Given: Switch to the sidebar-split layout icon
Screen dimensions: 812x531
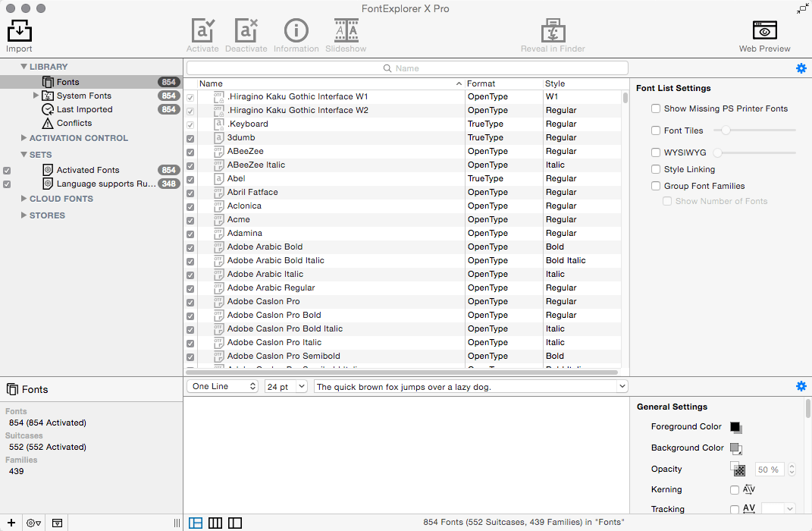Looking at the screenshot, I should point(235,523).
